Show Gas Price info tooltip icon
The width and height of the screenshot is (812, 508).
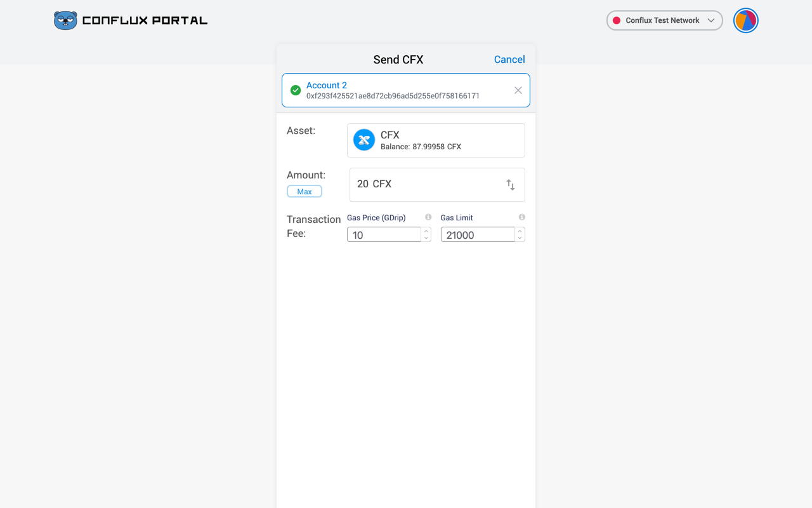click(x=428, y=217)
